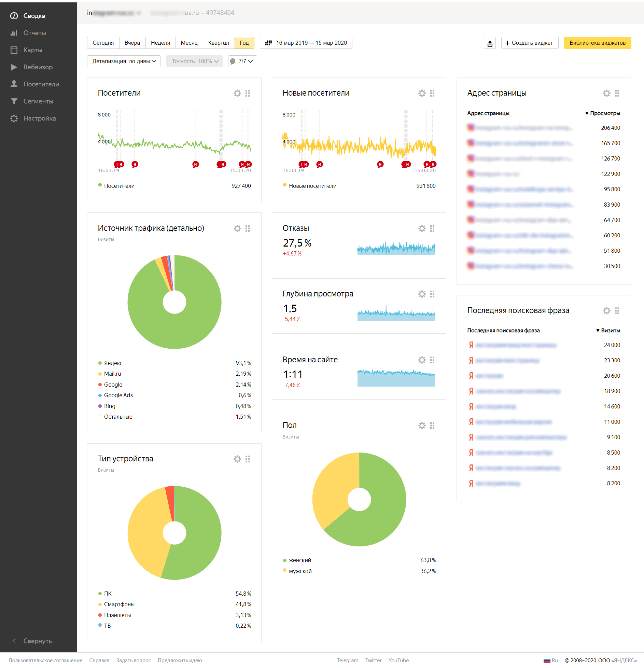Open the Точность: 100% dropdown
Image resolution: width=644 pixels, height=668 pixels.
195,61
